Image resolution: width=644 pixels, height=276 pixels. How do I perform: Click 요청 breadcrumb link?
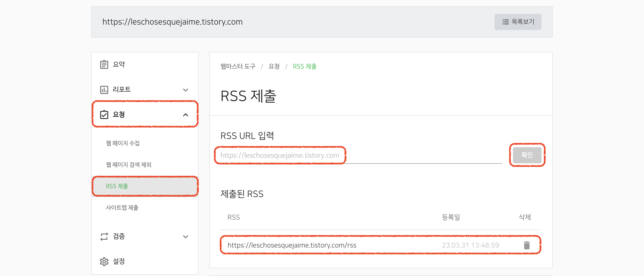point(274,66)
